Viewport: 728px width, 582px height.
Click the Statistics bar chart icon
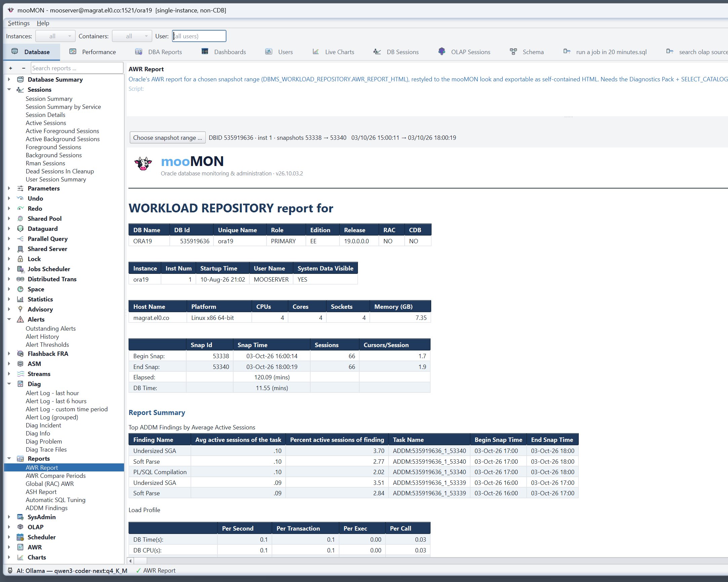[20, 299]
